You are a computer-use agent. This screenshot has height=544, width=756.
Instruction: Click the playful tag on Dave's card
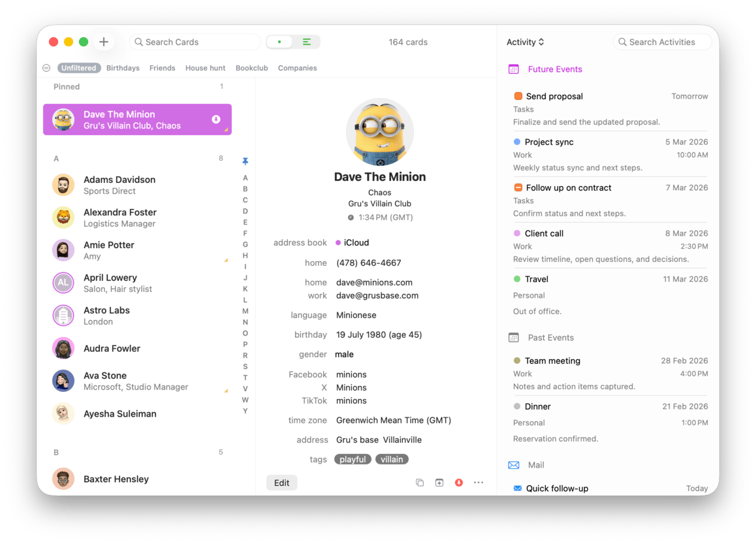(x=353, y=459)
